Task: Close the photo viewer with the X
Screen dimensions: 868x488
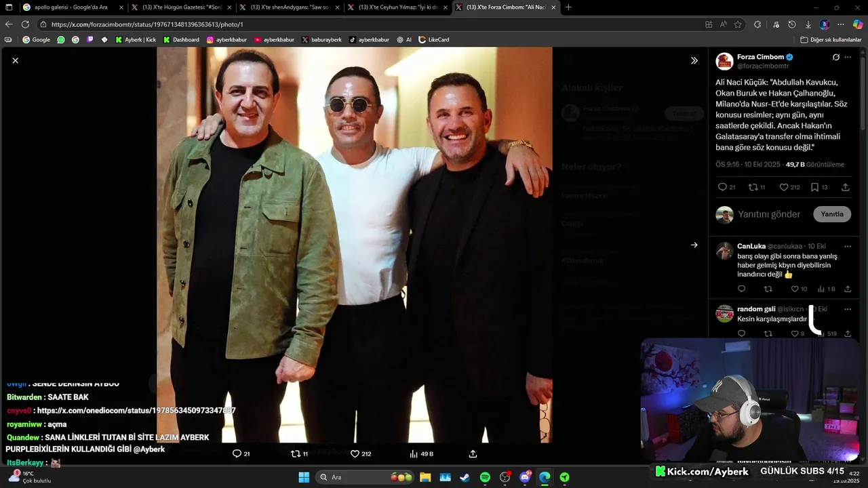Action: tap(15, 60)
